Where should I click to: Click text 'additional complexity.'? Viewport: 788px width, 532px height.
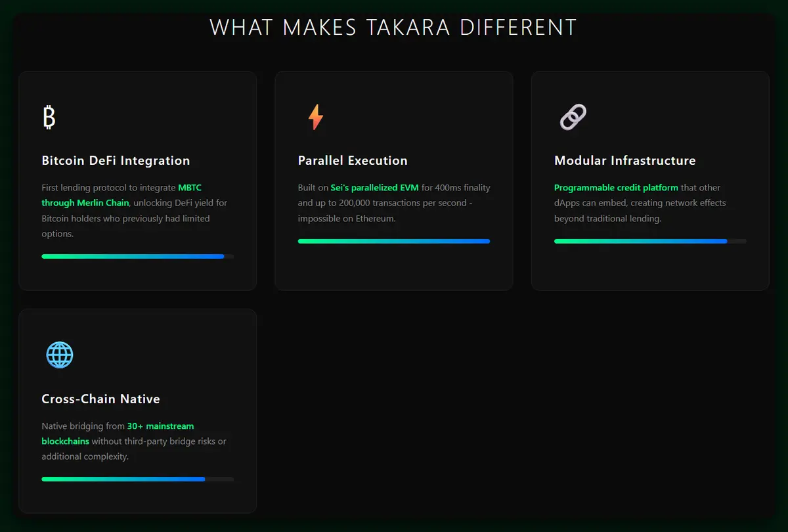[x=85, y=456]
